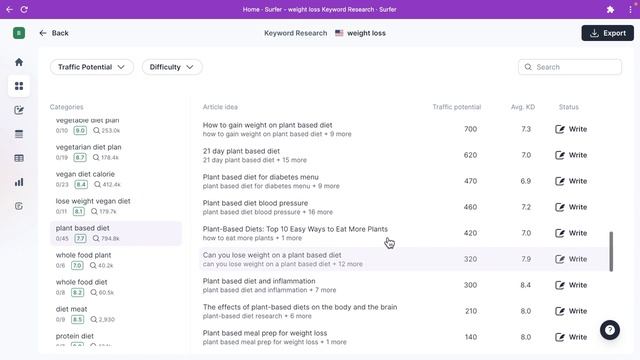Screen dimensions: 640x360
Task: Click the Keyword Research title text
Action: 296,33
